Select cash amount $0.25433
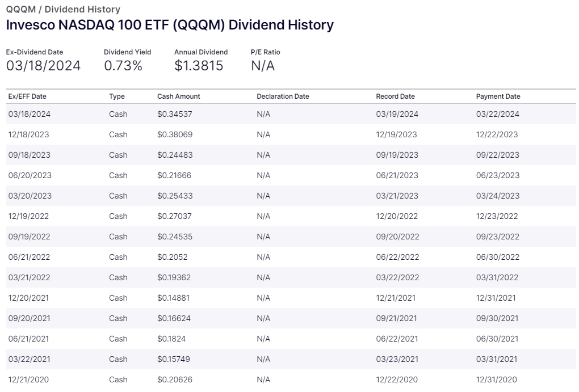The width and height of the screenshot is (579, 392). tap(175, 196)
